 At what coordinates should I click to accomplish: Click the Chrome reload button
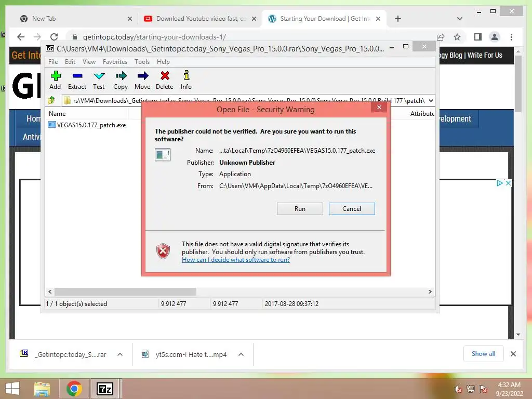54,37
